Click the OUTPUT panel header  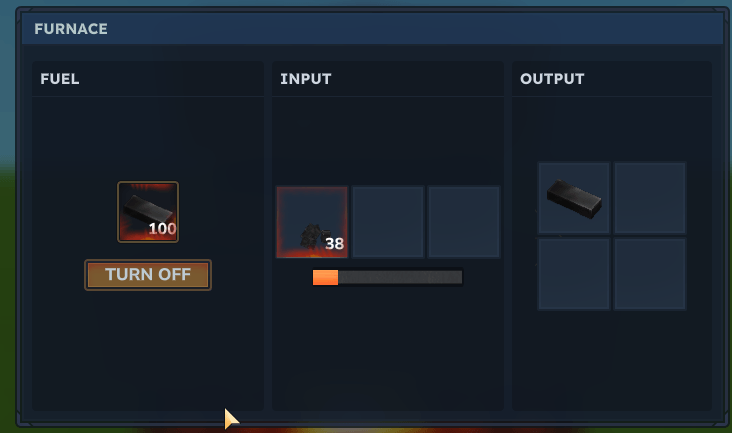pyautogui.click(x=612, y=79)
